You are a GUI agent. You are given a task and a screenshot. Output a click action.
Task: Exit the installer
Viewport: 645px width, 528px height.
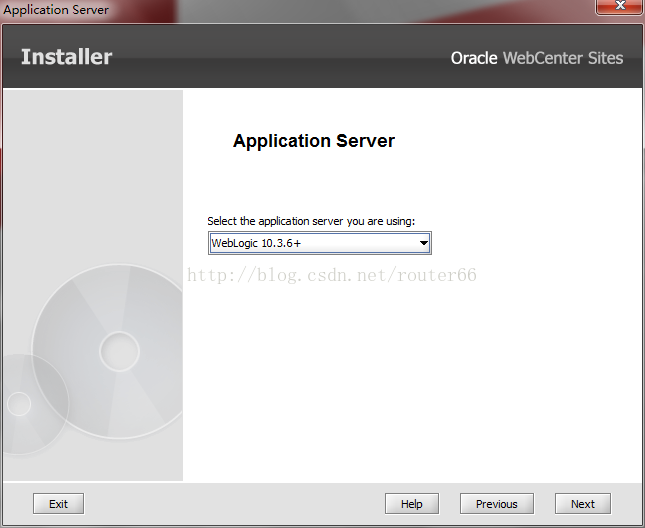coord(58,504)
